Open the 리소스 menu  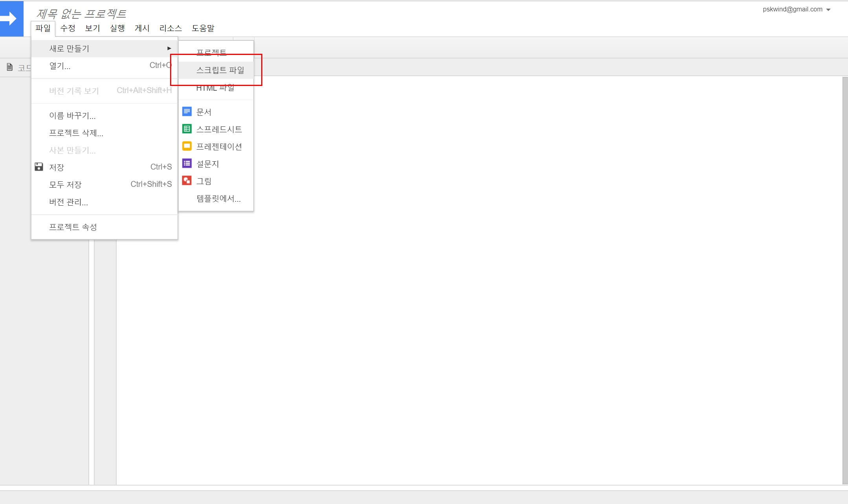[170, 28]
